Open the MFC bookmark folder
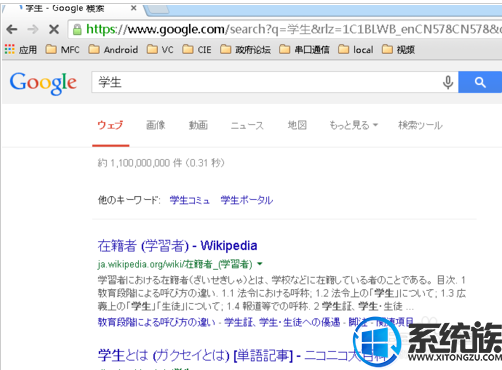This screenshot has width=502, height=370. (x=62, y=50)
